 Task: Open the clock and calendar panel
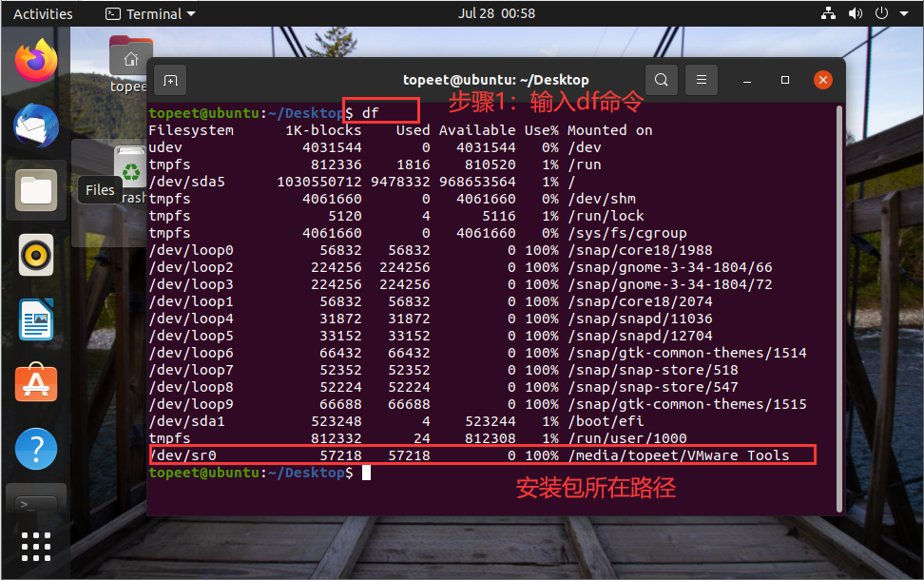(x=497, y=13)
